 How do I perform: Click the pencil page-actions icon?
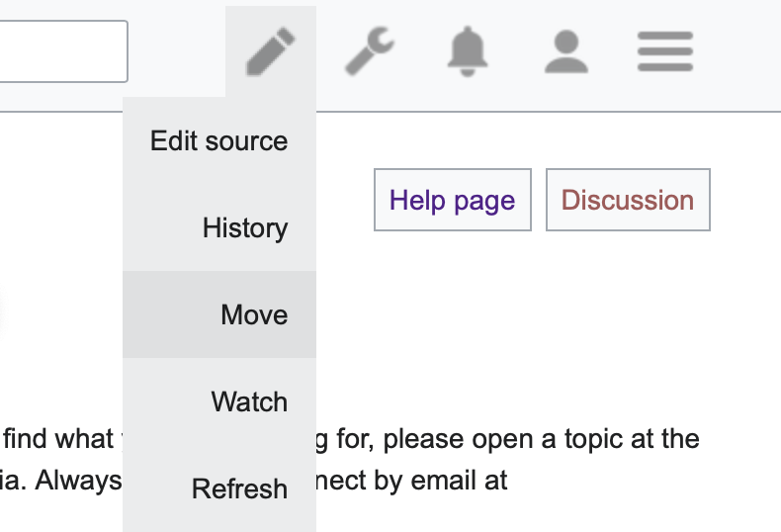(x=270, y=51)
